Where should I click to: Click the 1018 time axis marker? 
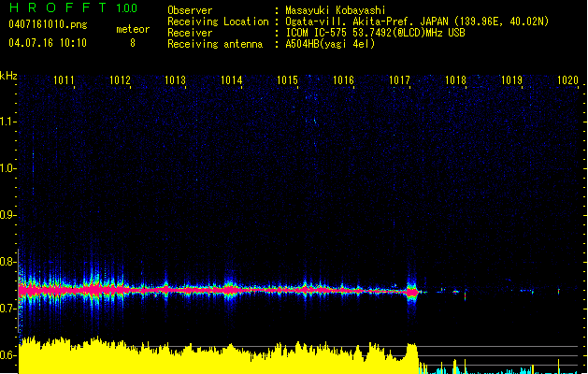point(455,80)
